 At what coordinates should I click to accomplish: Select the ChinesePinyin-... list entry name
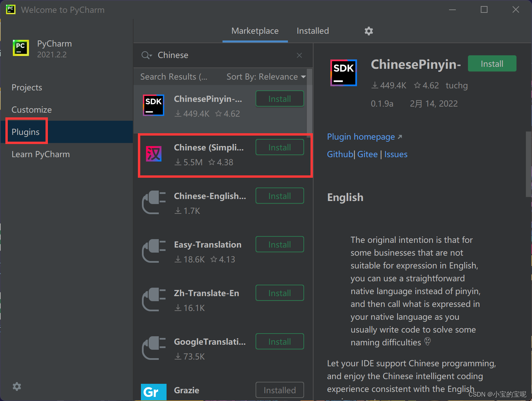[208, 99]
